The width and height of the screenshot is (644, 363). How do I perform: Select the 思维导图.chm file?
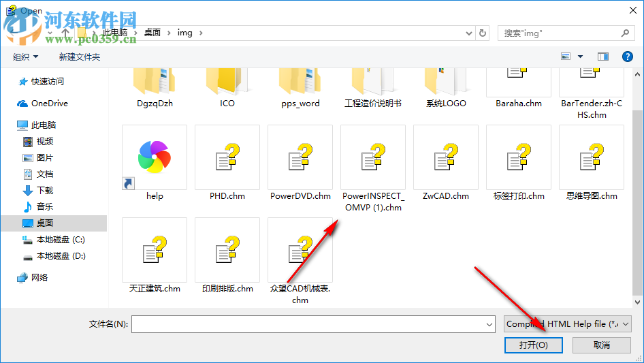coord(592,163)
